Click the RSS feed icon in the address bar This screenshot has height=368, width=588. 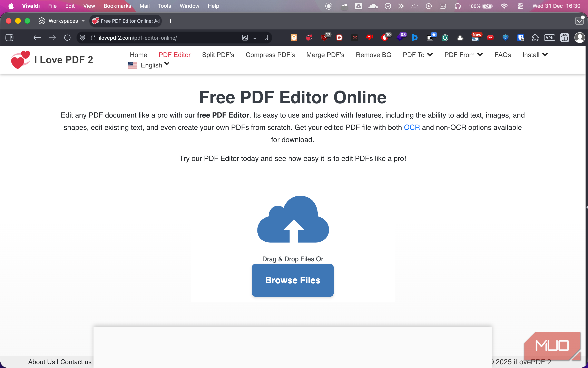(245, 38)
